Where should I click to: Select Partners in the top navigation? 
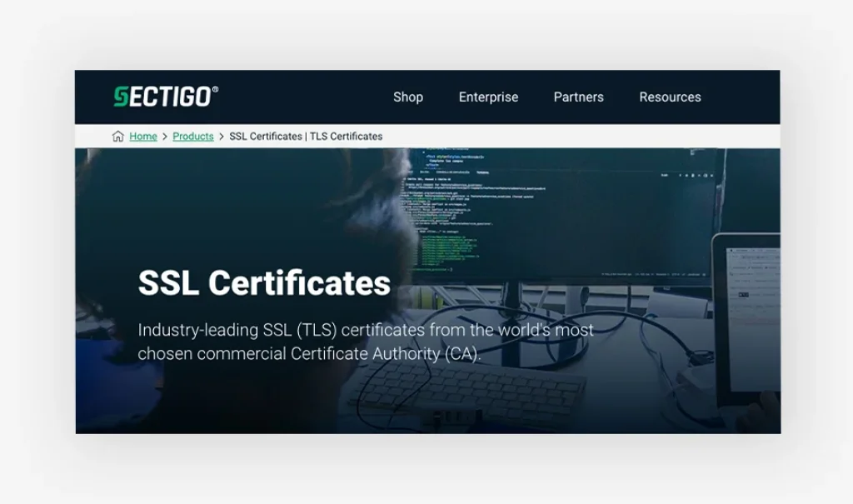pyautogui.click(x=578, y=97)
